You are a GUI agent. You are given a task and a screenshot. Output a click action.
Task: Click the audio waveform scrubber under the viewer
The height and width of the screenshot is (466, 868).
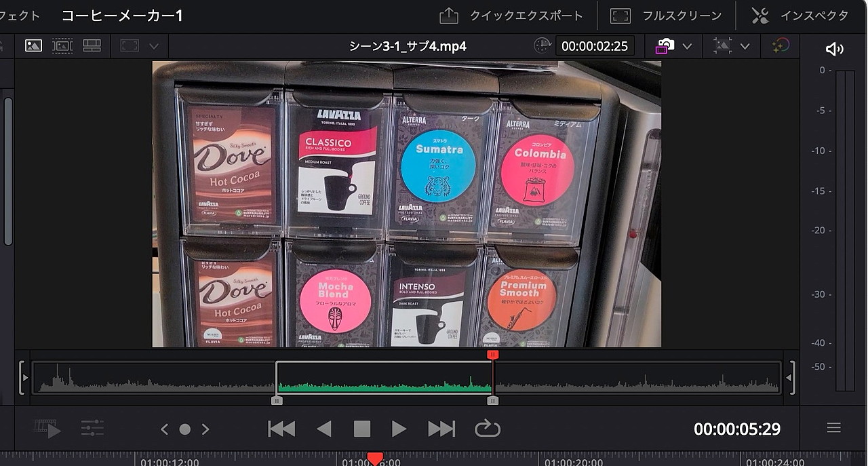pyautogui.click(x=407, y=380)
